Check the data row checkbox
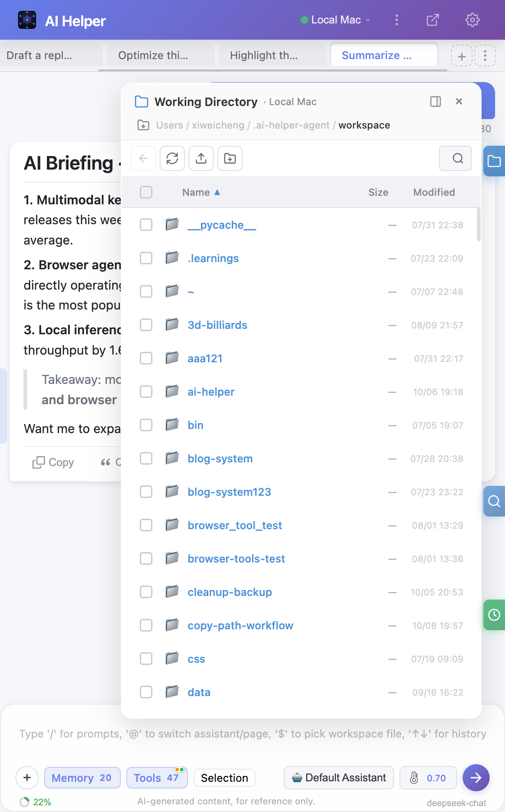This screenshot has height=812, width=505. [x=146, y=692]
